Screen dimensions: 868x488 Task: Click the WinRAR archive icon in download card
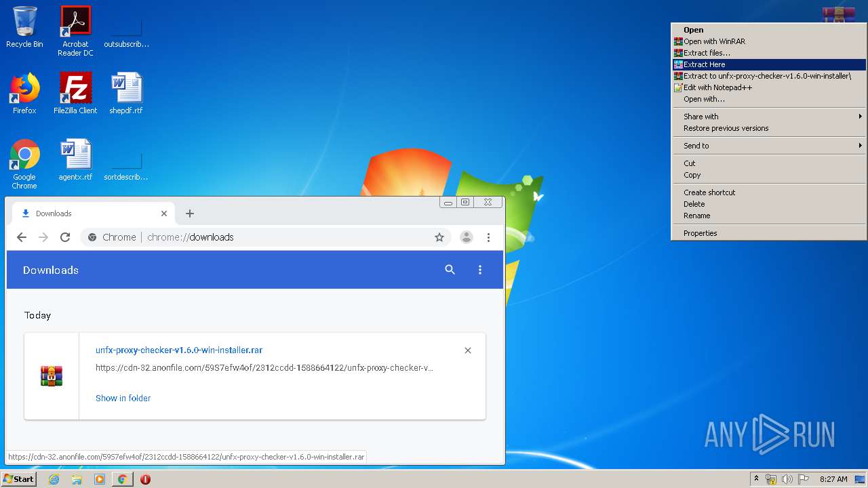click(52, 376)
